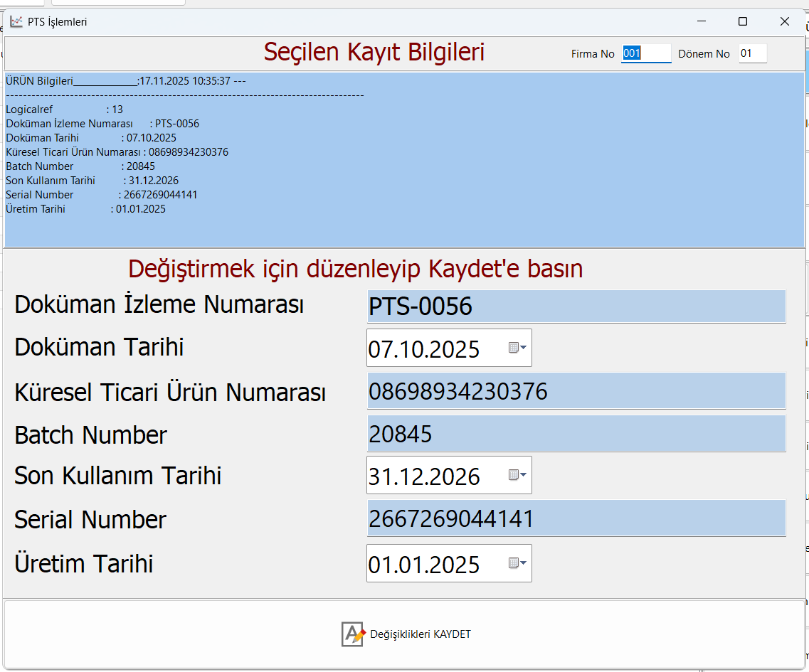Click the PTS İşlemleri title bar text
The height and width of the screenshot is (672, 809).
tap(58, 22)
